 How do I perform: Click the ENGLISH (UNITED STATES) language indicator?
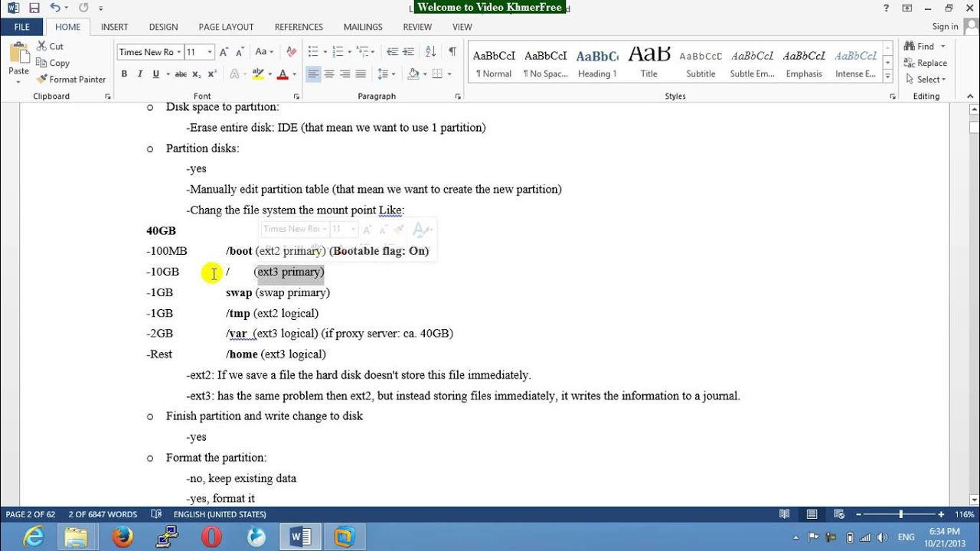pyautogui.click(x=220, y=514)
